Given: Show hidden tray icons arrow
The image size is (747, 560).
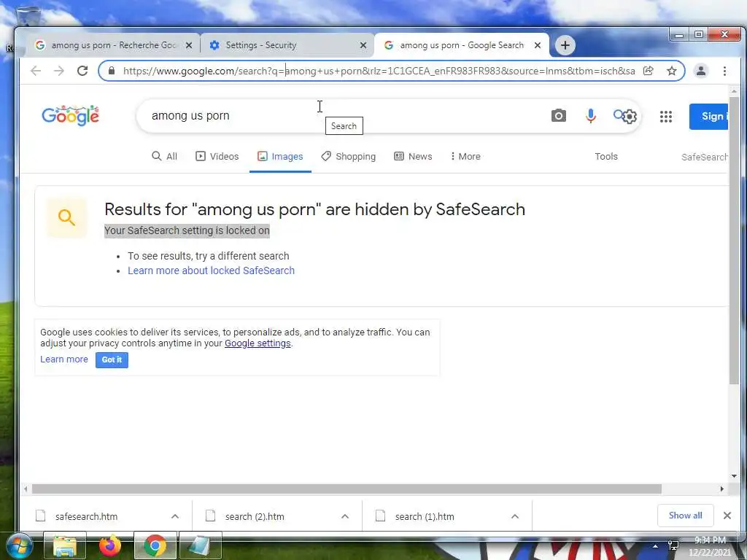Looking at the screenshot, I should (x=656, y=545).
